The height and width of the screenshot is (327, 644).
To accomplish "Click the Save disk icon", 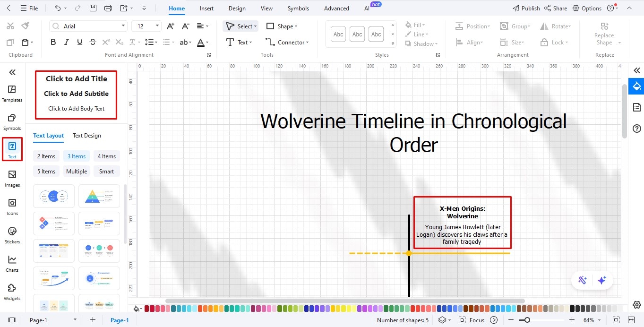I will (93, 8).
